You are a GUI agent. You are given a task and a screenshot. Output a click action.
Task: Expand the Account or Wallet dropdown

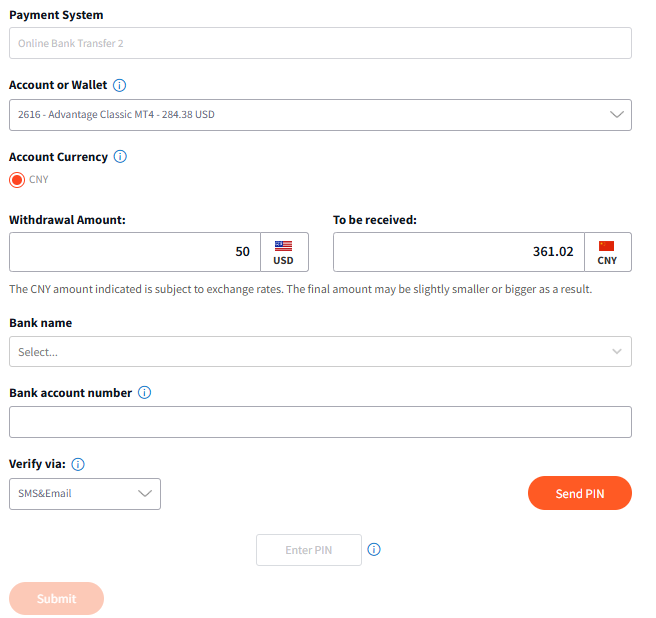coord(320,115)
